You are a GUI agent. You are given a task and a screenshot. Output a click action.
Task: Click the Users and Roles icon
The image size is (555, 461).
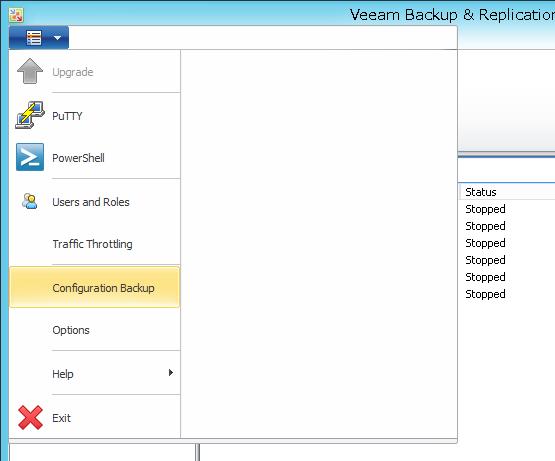coord(30,201)
